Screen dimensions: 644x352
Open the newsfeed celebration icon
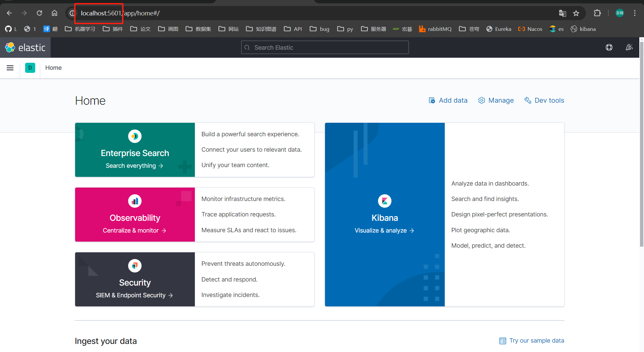tap(629, 47)
